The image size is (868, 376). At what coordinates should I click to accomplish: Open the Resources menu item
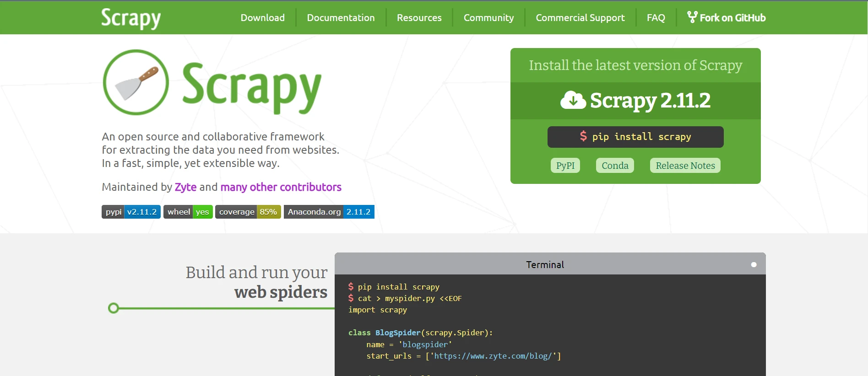[419, 18]
